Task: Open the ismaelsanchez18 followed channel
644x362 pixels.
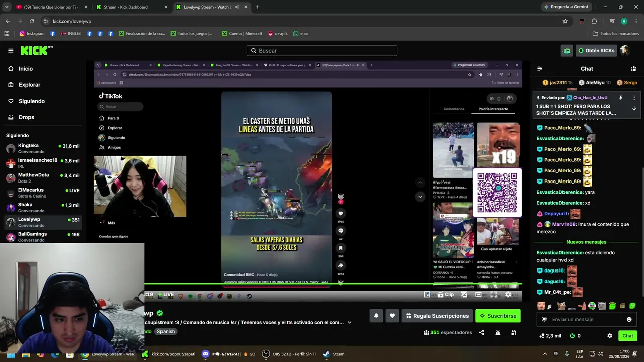Action: coord(43,163)
